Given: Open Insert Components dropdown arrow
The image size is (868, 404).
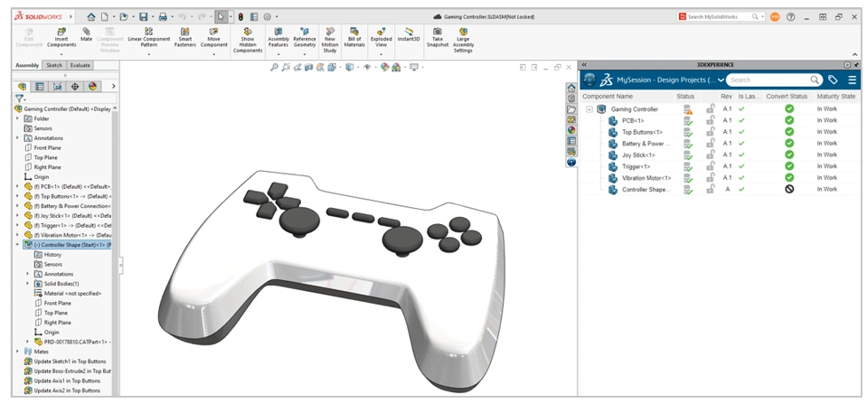Looking at the screenshot, I should click(61, 54).
